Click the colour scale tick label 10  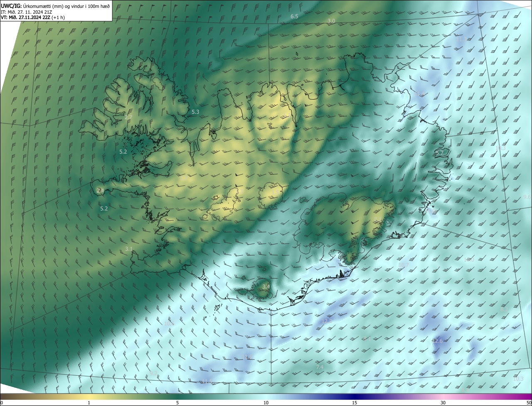pyautogui.click(x=266, y=403)
